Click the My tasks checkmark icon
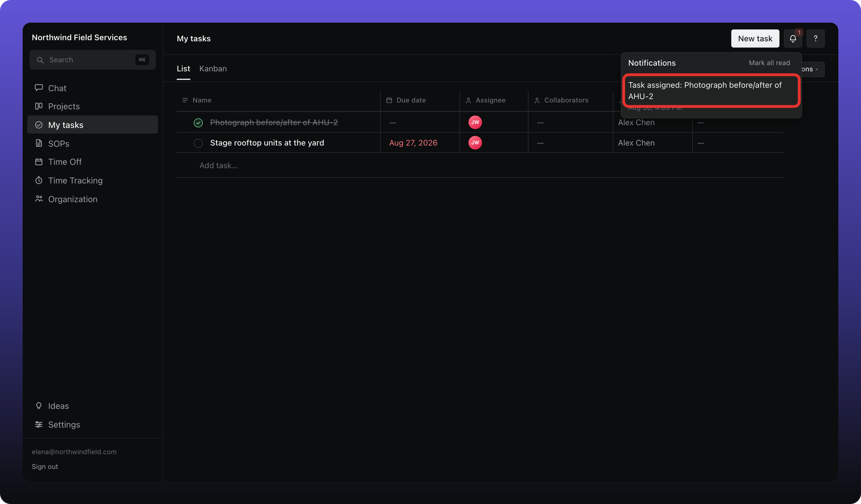Screen dimensions: 861x504 [x=39, y=125]
